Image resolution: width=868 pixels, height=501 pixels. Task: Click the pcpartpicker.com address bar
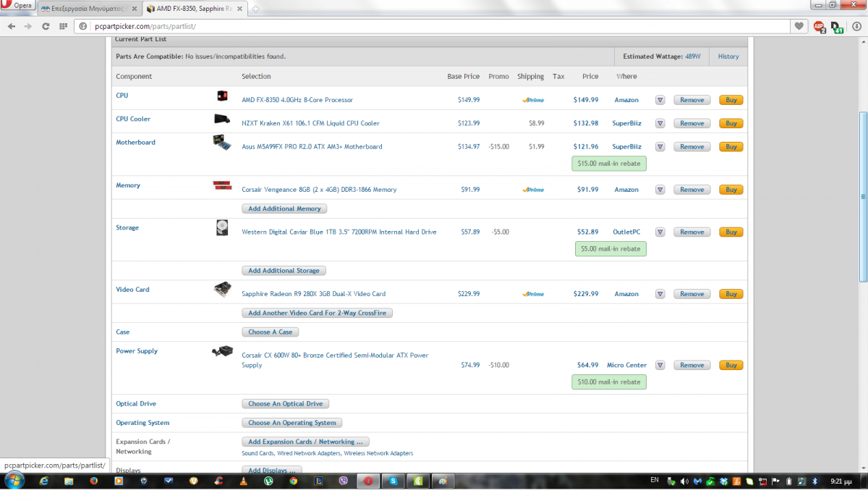pyautogui.click(x=431, y=26)
